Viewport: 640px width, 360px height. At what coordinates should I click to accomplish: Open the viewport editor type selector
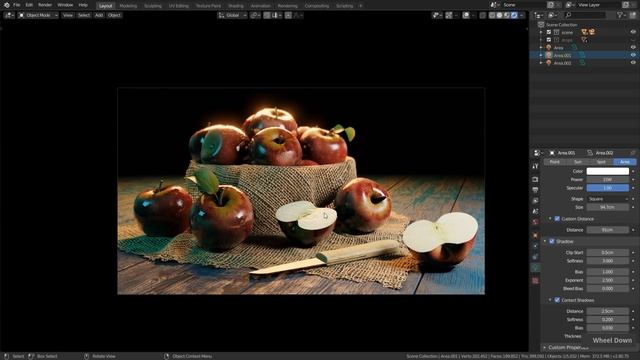(9, 15)
